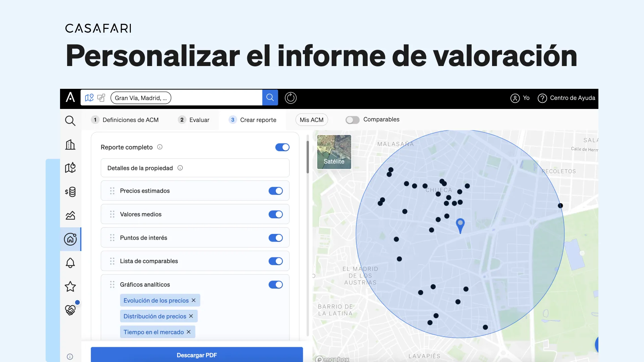The height and width of the screenshot is (362, 644).
Task: Click the Detalles de la propiedad row
Action: [x=195, y=168]
